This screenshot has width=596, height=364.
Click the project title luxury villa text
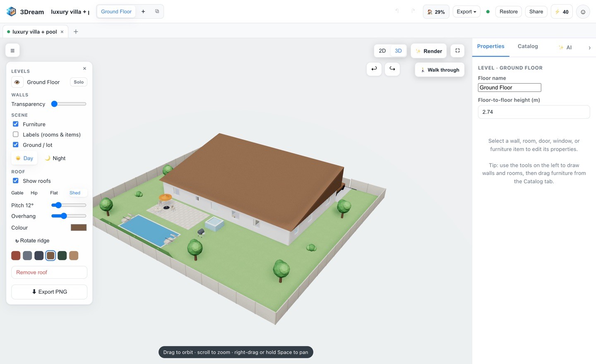tap(70, 12)
